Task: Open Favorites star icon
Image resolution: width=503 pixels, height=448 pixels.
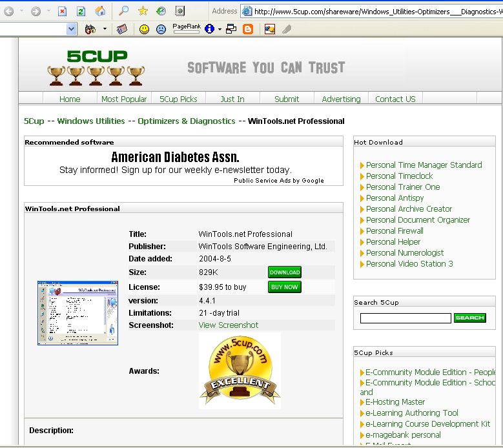Action: tap(143, 11)
